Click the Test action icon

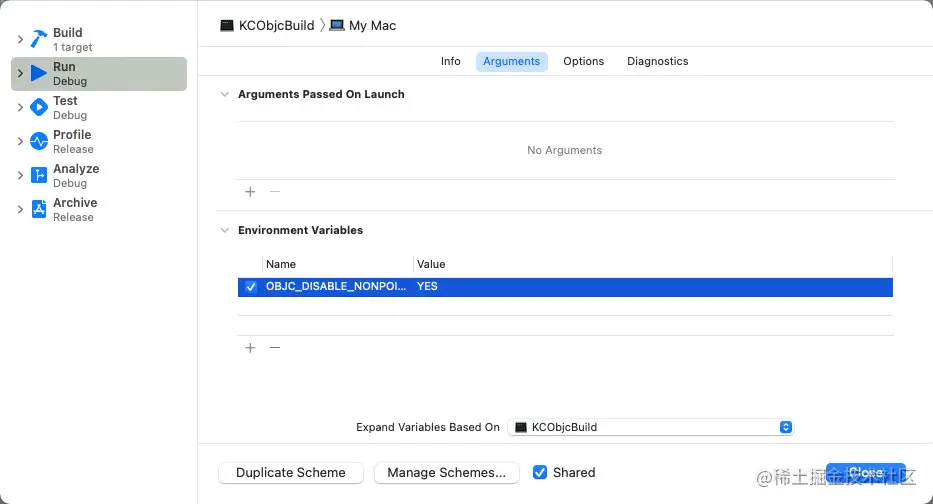[39, 107]
